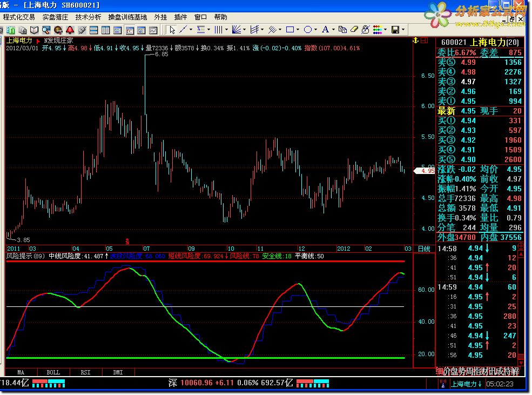The height and width of the screenshot is (395, 532).
Task: Click the yellow arrow icon above price axis
Action: pyautogui.click(x=416, y=41)
